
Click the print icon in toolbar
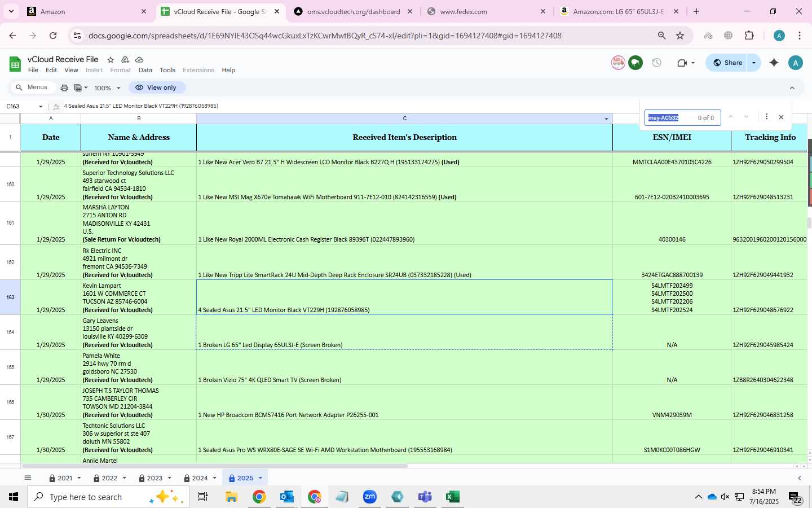[x=64, y=87]
